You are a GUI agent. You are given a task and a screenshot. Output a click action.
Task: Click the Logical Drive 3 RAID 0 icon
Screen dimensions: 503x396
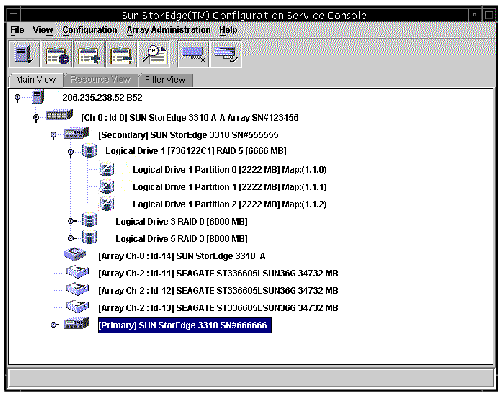click(x=89, y=220)
